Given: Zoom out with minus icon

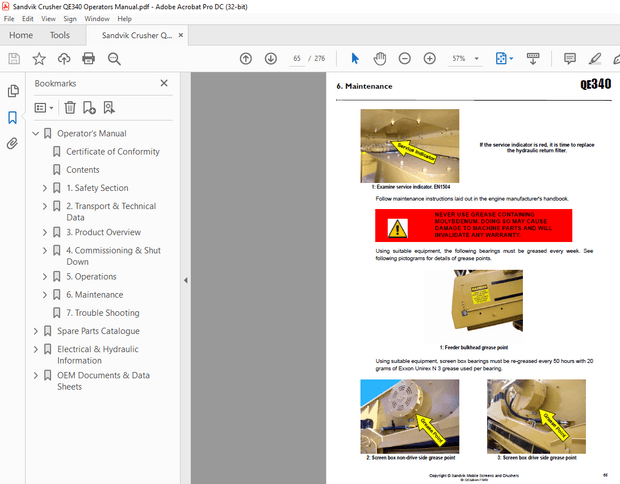Looking at the screenshot, I should pyautogui.click(x=405, y=59).
